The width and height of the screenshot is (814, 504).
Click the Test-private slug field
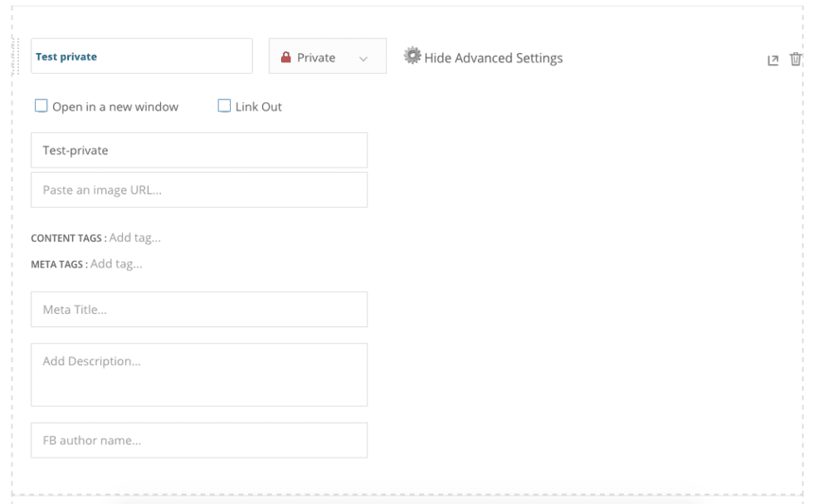point(199,150)
